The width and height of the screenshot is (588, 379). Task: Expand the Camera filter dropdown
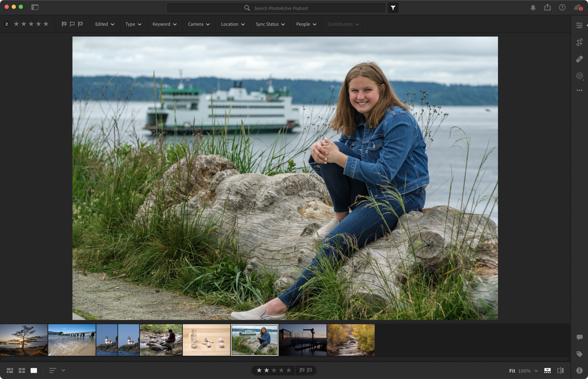(199, 24)
